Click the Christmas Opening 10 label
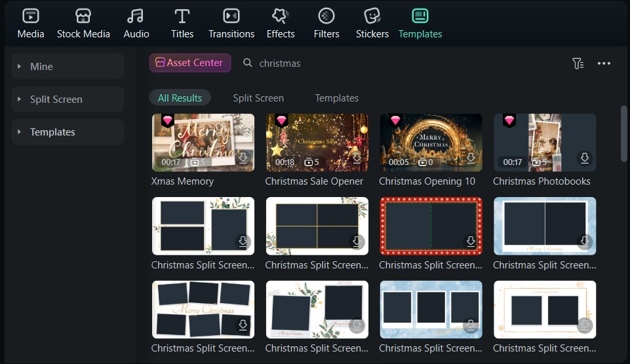Image resolution: width=630 pixels, height=364 pixels. click(427, 181)
